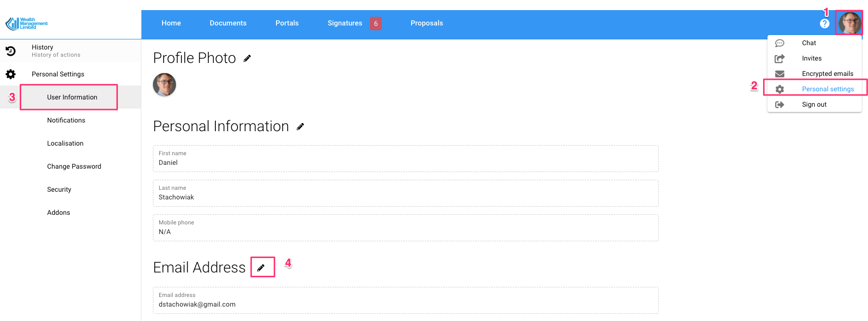Open Chat from the user menu
The height and width of the screenshot is (321, 868).
click(x=809, y=43)
